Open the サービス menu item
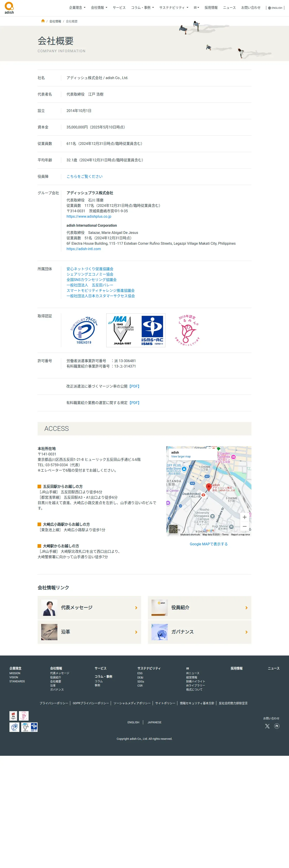Viewport: 289px width, 868px height. [x=119, y=7]
